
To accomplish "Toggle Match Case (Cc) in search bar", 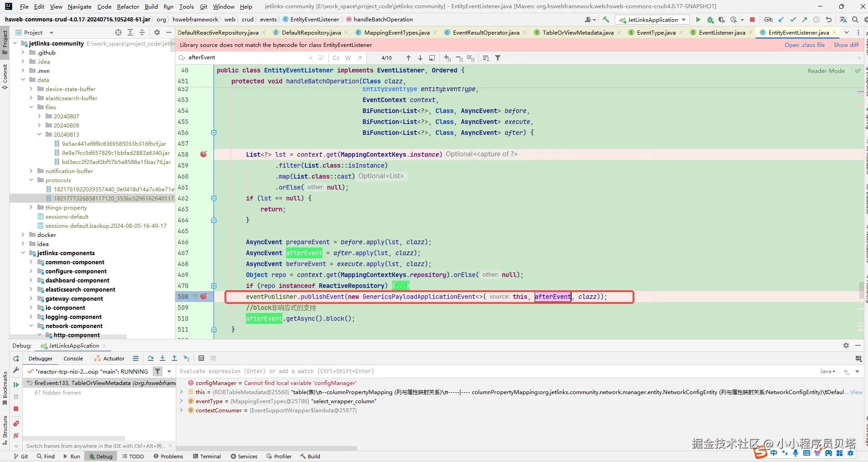I will click(336, 58).
